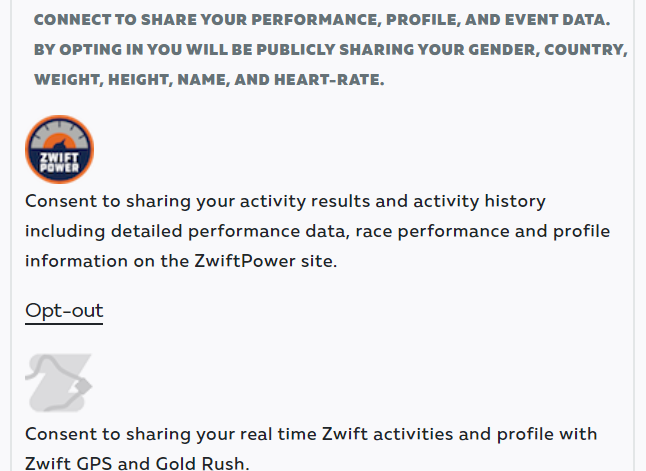The image size is (646, 471).
Task: Click the 'ZWIFT POWER' lettering inside the badge
Action: click(59, 162)
